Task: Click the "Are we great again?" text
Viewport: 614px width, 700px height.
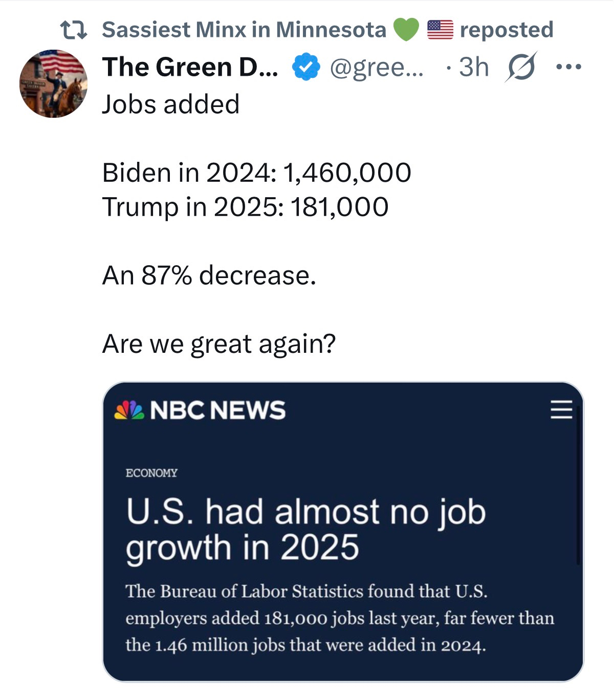Action: pyautogui.click(x=219, y=344)
